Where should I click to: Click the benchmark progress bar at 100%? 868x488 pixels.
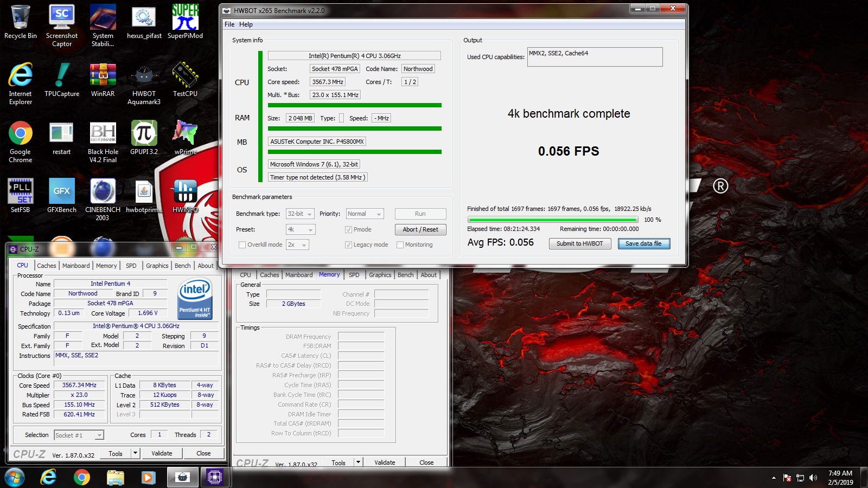click(x=553, y=220)
